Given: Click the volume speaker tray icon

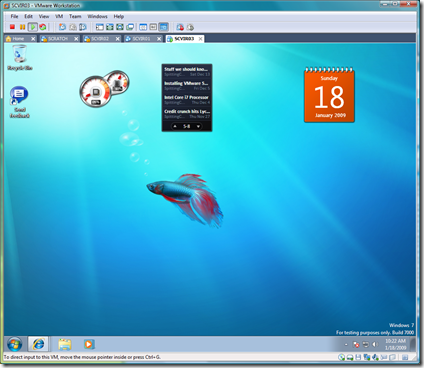Looking at the screenshot, I should click(x=375, y=344).
